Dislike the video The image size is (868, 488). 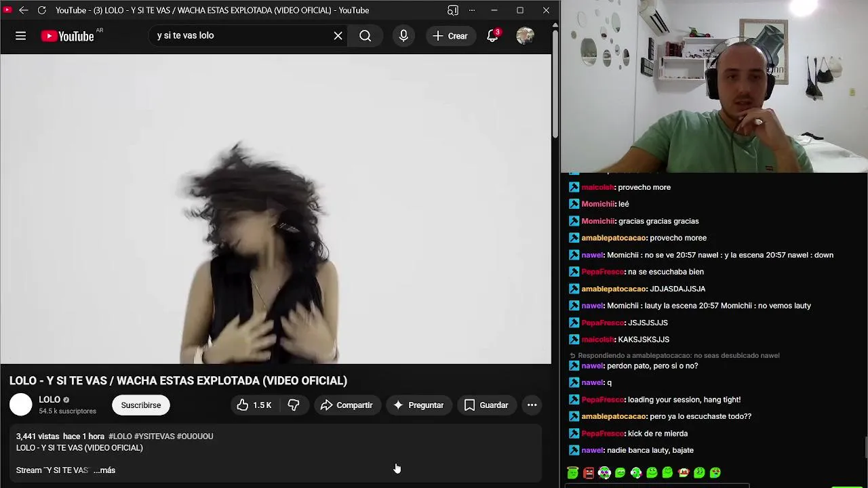(x=293, y=405)
